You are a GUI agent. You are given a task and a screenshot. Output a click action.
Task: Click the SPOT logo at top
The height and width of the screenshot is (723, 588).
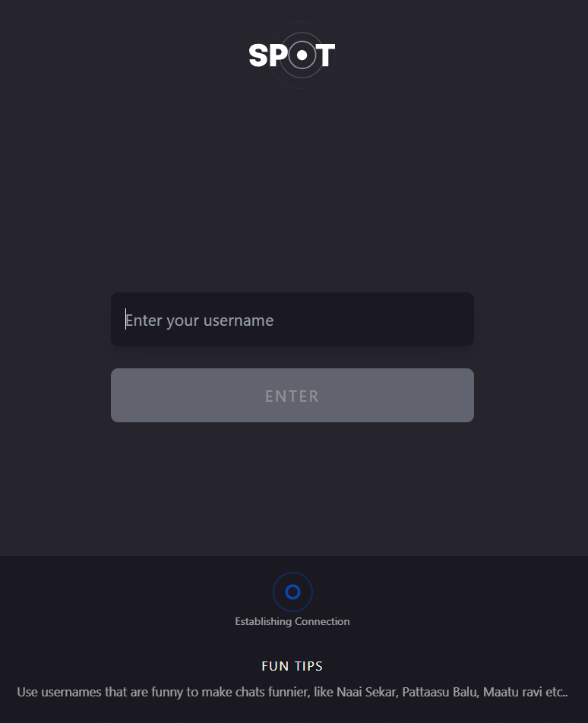click(x=292, y=55)
